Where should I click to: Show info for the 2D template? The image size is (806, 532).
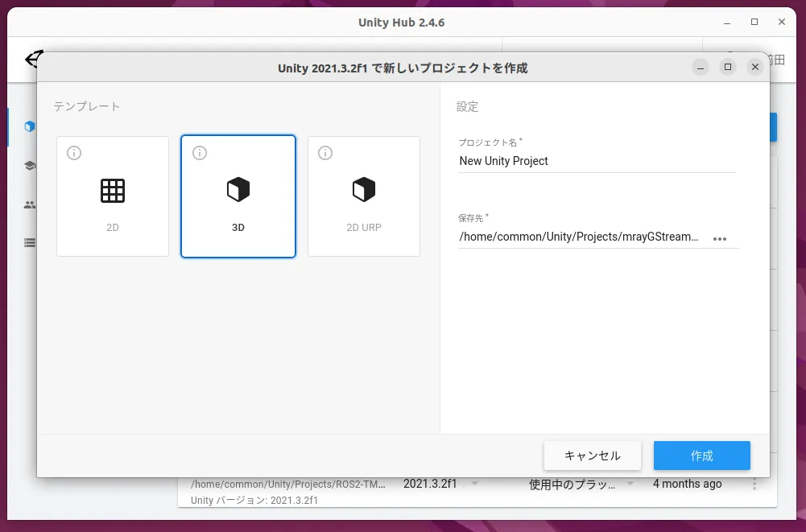coord(74,153)
